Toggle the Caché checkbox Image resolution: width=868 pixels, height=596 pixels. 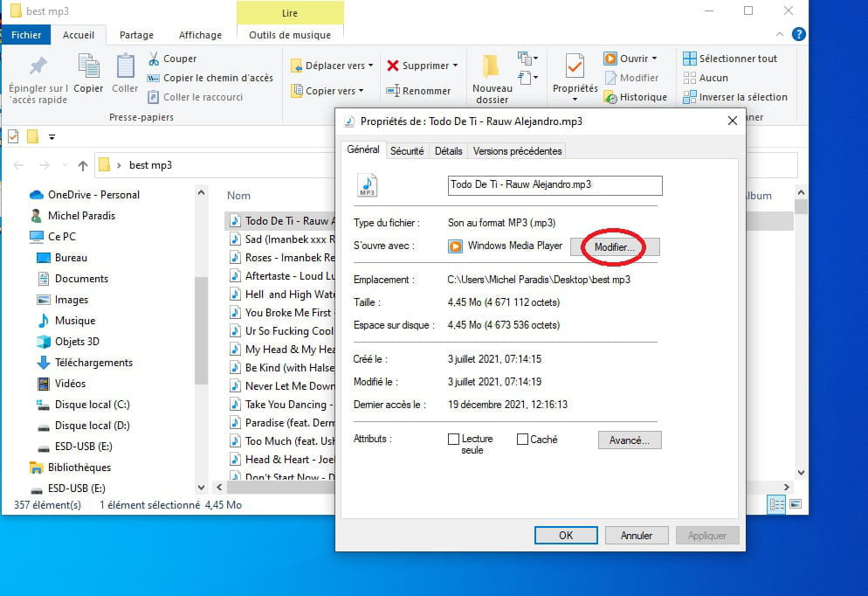pos(522,440)
